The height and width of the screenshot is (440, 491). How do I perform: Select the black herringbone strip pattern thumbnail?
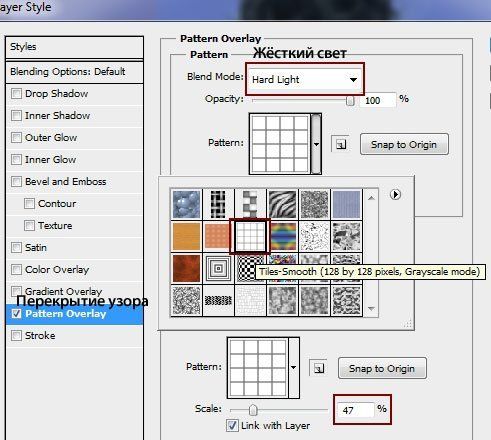[x=218, y=300]
